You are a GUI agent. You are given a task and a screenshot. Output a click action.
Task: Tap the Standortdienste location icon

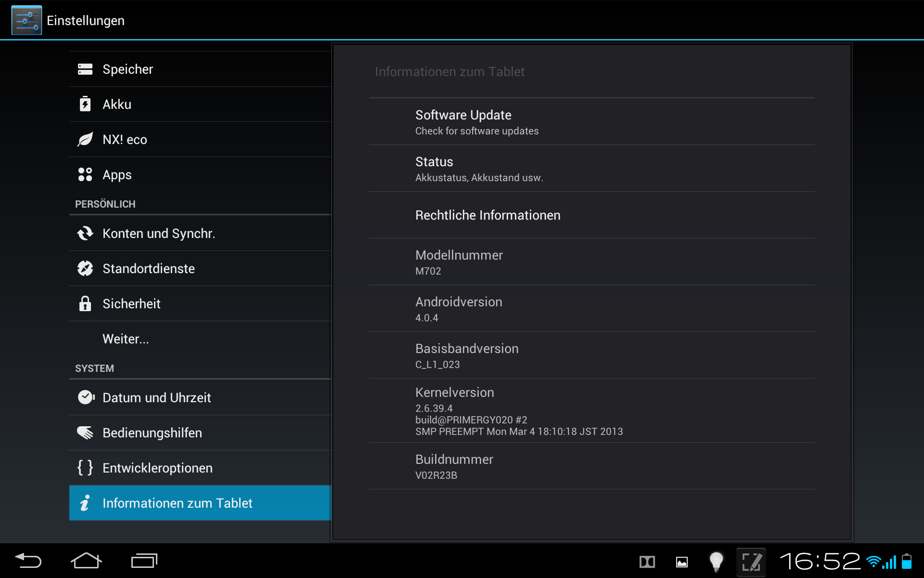tap(85, 269)
